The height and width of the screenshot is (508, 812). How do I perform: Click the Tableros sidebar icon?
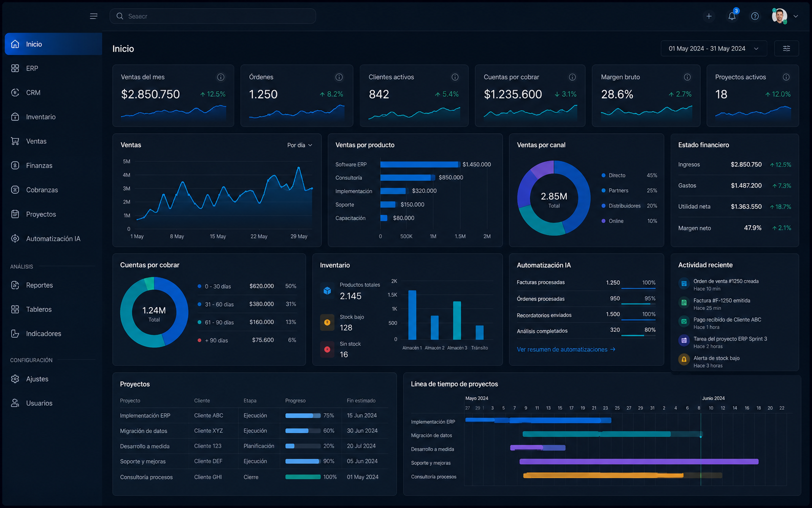[15, 309]
